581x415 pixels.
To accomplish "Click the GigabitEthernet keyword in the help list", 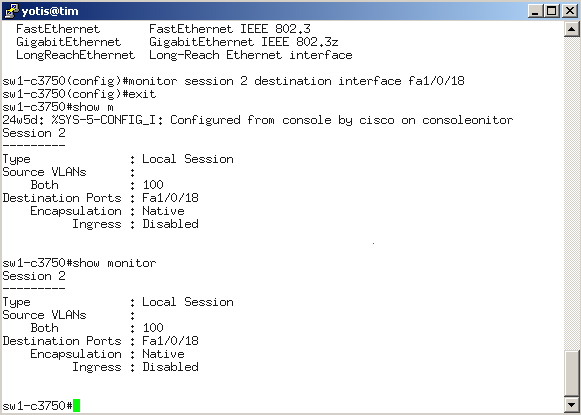I will click(x=69, y=42).
